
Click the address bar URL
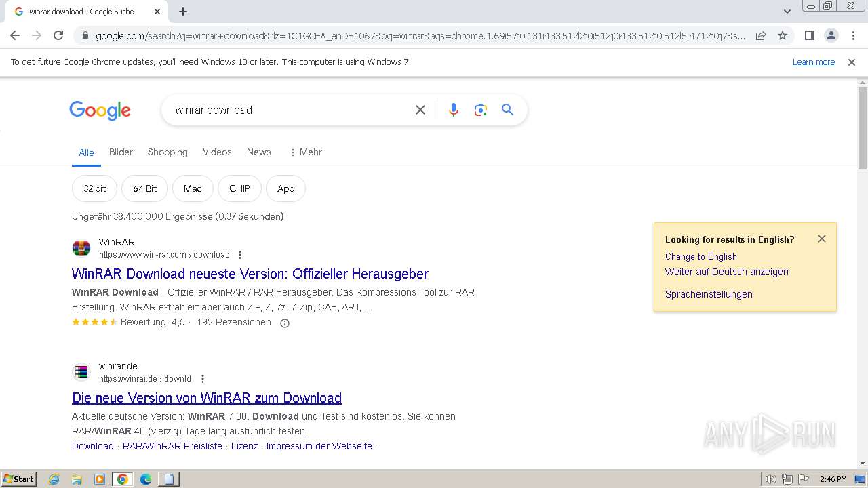(420, 36)
